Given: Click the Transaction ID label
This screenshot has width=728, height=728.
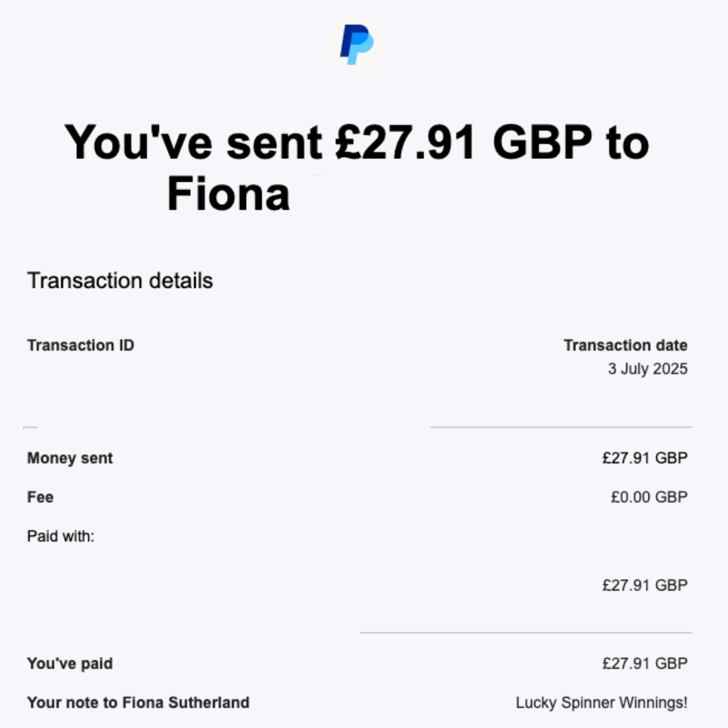Looking at the screenshot, I should pyautogui.click(x=81, y=345).
